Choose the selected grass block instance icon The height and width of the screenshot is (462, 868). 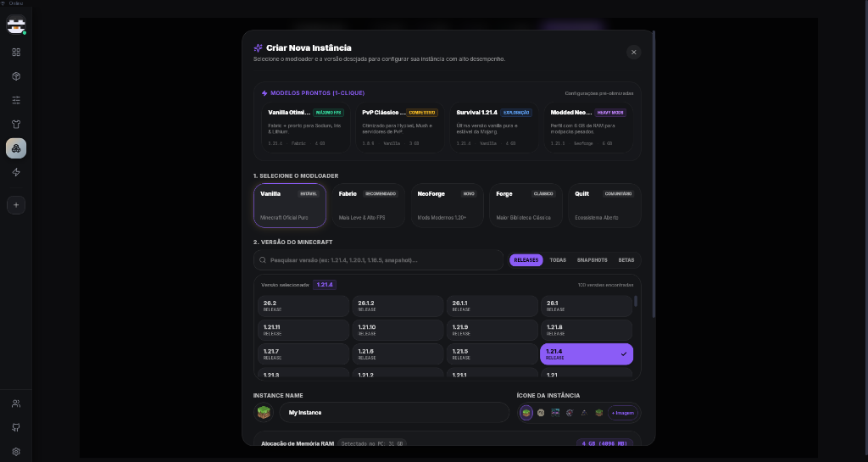526,413
